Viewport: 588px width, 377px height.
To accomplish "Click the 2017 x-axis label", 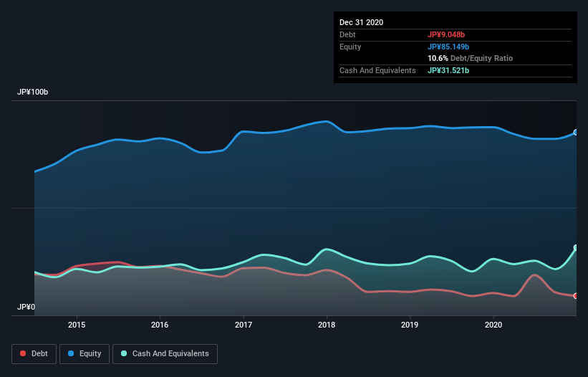I will click(244, 325).
